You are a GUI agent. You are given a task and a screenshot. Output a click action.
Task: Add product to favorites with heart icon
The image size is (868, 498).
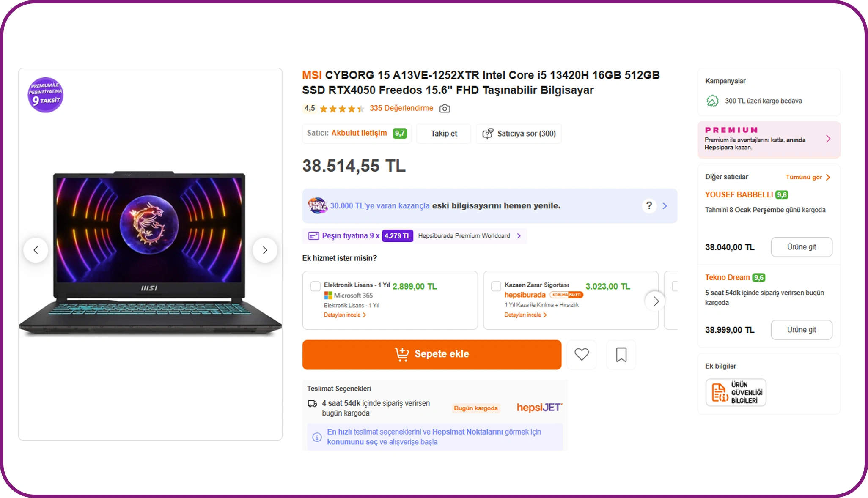pyautogui.click(x=582, y=354)
